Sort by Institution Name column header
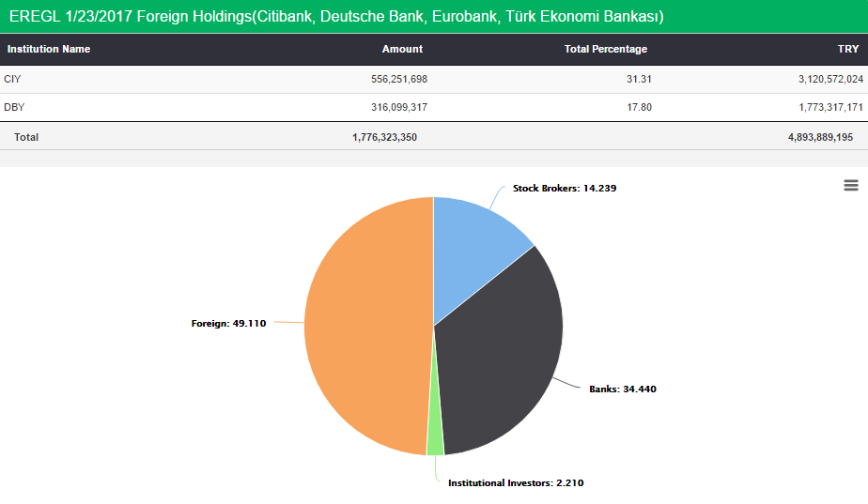Viewport: 868px width, 504px height. 49,49
